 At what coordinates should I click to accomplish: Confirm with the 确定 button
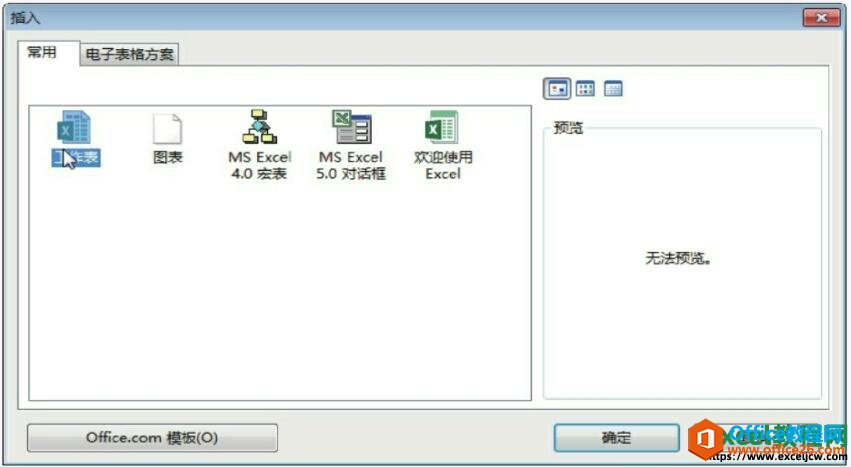coord(617,438)
